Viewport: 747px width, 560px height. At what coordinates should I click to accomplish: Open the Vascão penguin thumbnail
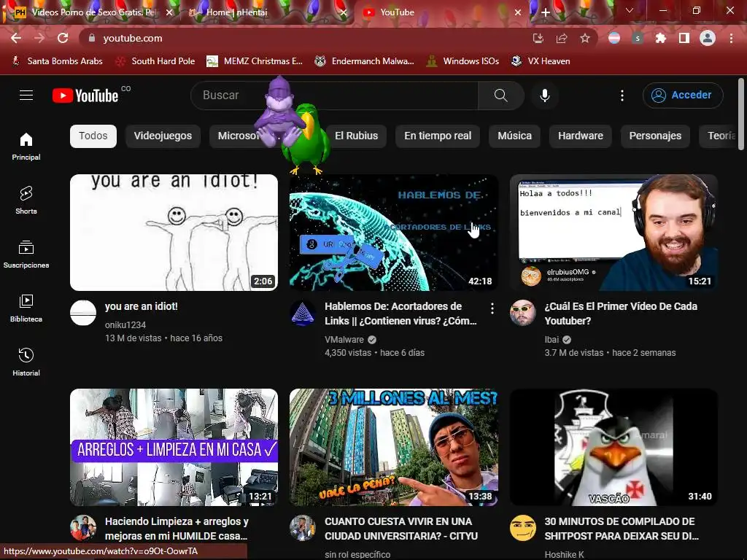click(x=614, y=447)
